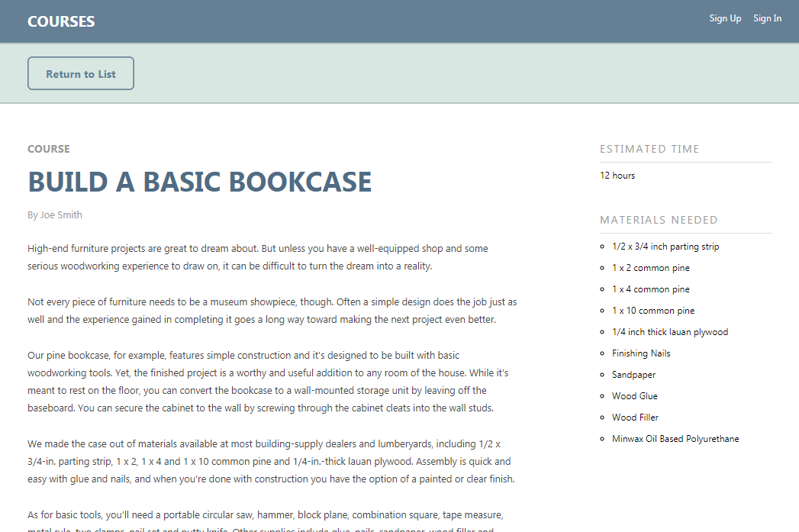Select the Wood Glue list item
The width and height of the screenshot is (799, 532).
click(x=635, y=396)
